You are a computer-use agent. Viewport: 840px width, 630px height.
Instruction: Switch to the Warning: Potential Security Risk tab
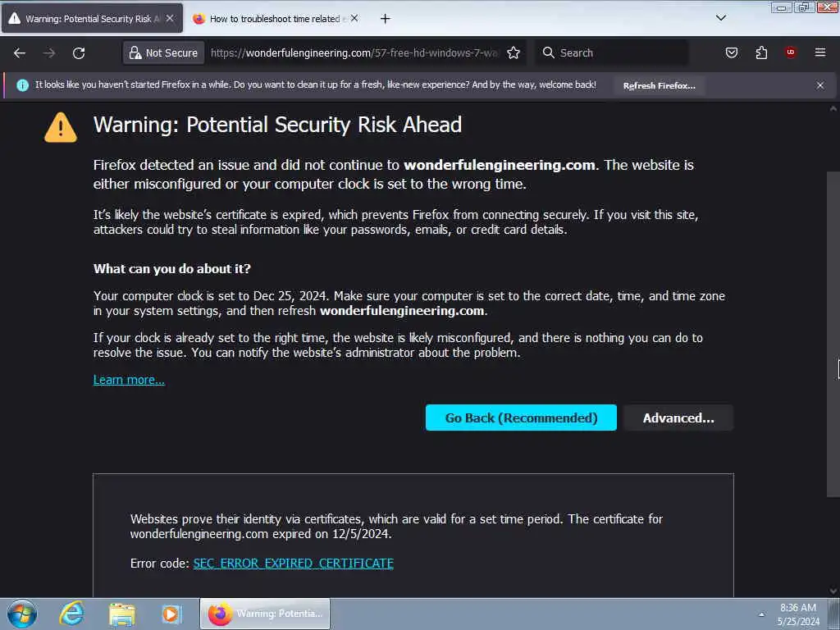coord(92,18)
